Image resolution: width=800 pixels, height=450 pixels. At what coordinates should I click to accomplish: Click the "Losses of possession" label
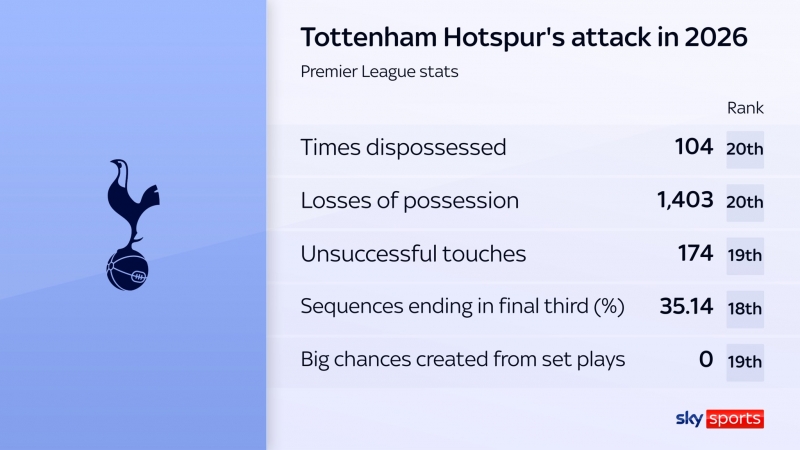pos(410,201)
